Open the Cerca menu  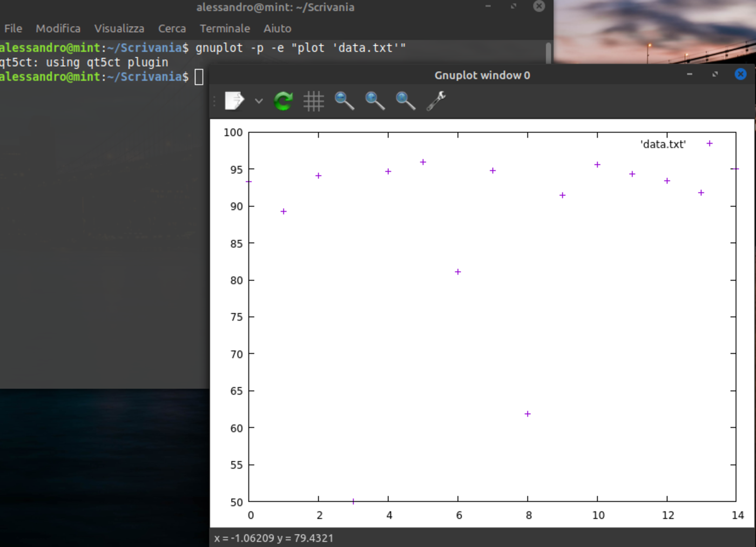point(172,29)
